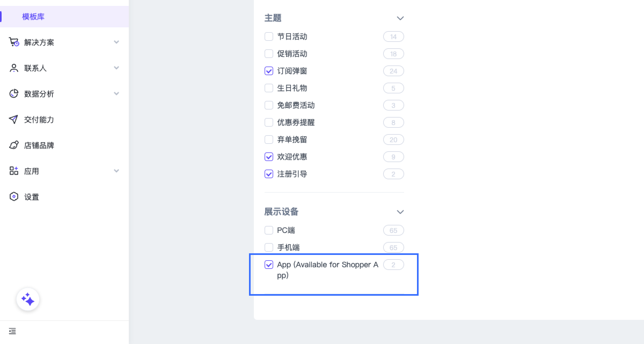Viewport: 644px width, 344px height.
Task: Click the 弃单挽留 filter label
Action: click(292, 140)
